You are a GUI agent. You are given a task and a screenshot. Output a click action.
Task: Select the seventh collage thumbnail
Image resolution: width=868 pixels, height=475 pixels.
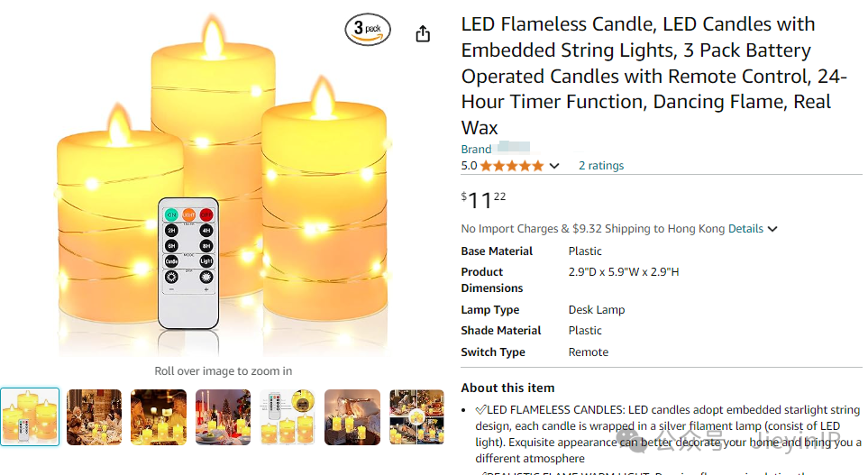416,416
